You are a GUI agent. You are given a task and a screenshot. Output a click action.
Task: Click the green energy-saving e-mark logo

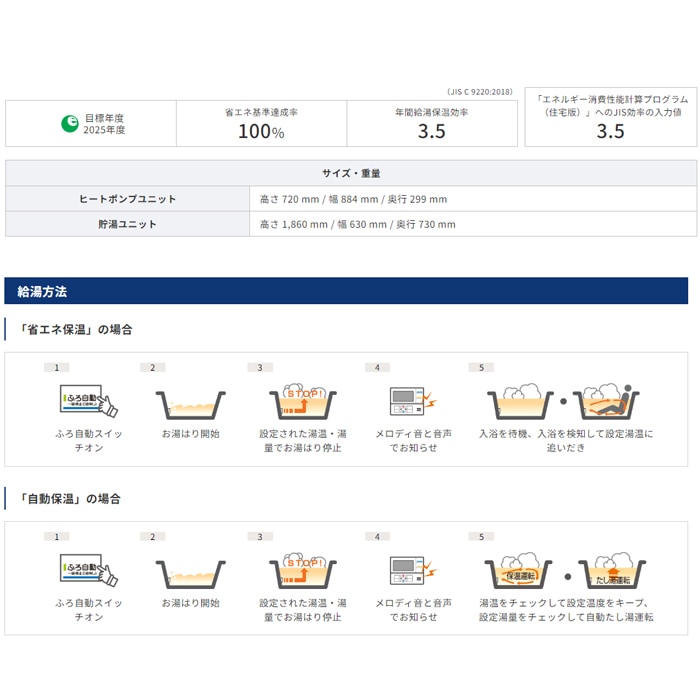coord(71,124)
